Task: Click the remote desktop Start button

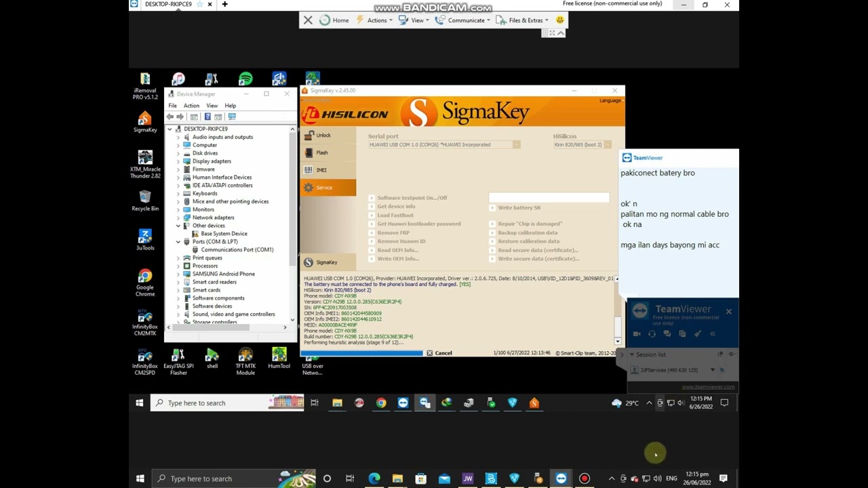Action: (140, 403)
